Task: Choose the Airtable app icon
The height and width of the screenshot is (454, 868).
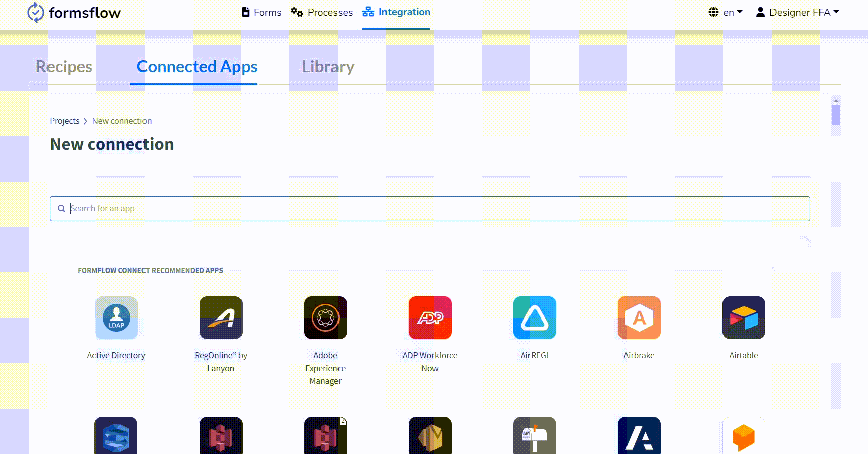Action: (744, 317)
